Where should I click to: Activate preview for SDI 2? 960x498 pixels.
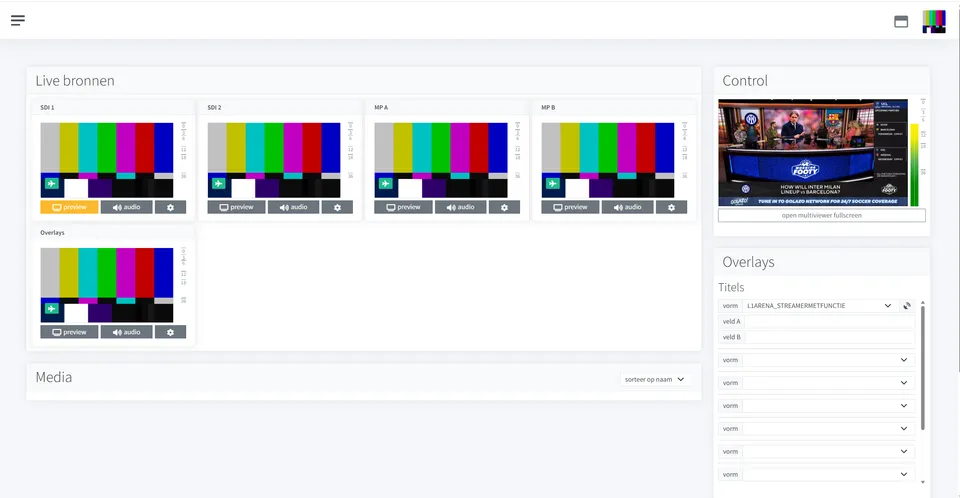[x=236, y=207]
